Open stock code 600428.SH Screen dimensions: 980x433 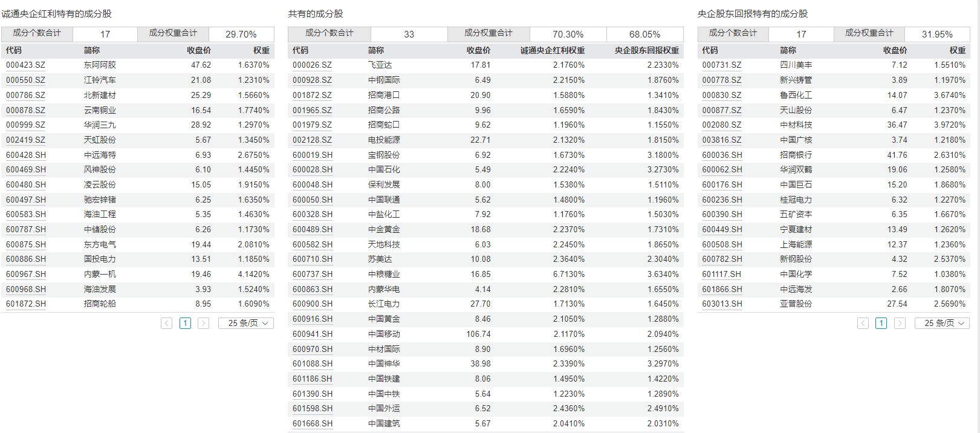pos(26,155)
